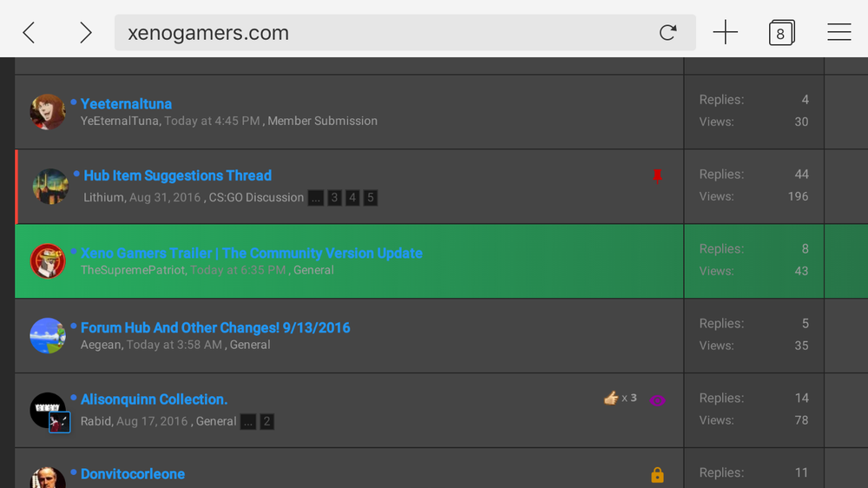The image size is (868, 488).
Task: Open General forum under Xeno Gamers Trailer
Action: tap(313, 270)
